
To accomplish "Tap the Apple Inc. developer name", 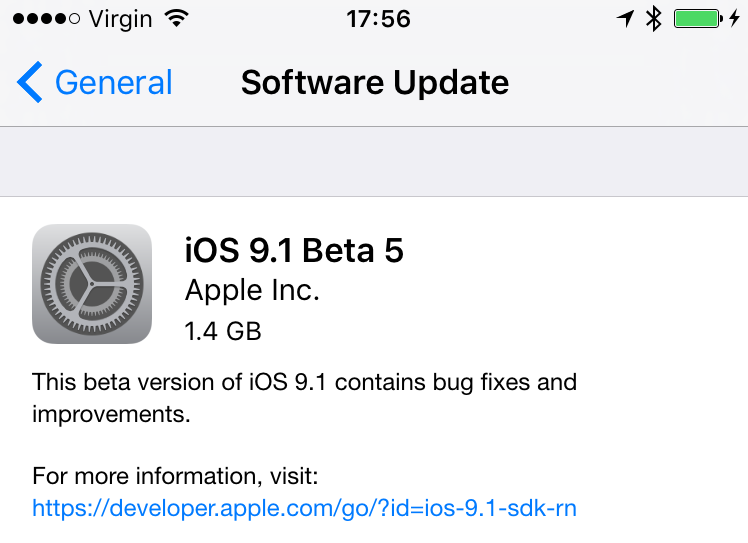I will pos(252,290).
